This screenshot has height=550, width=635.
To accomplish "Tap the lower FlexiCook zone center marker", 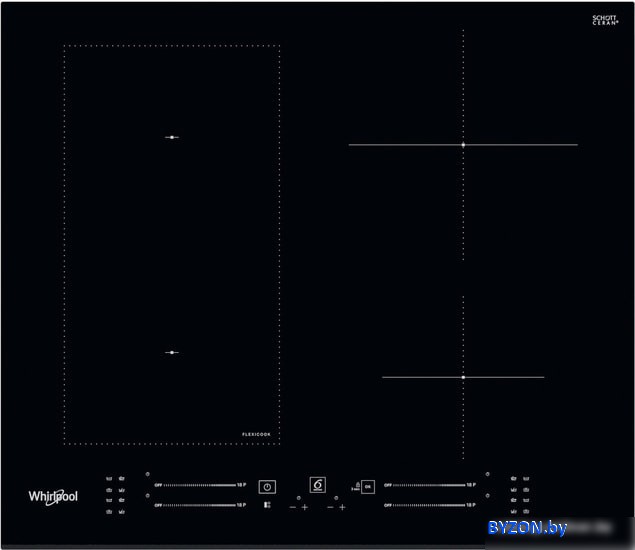I will [x=172, y=352].
